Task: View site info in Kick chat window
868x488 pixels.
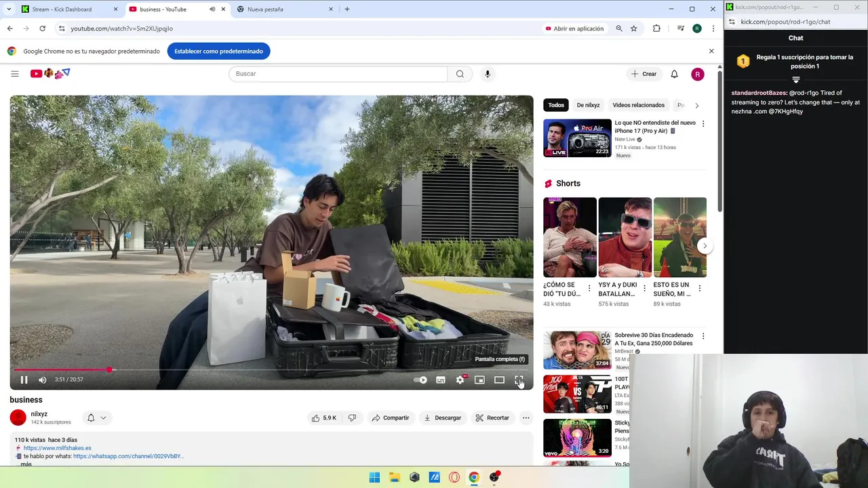Action: pos(732,22)
